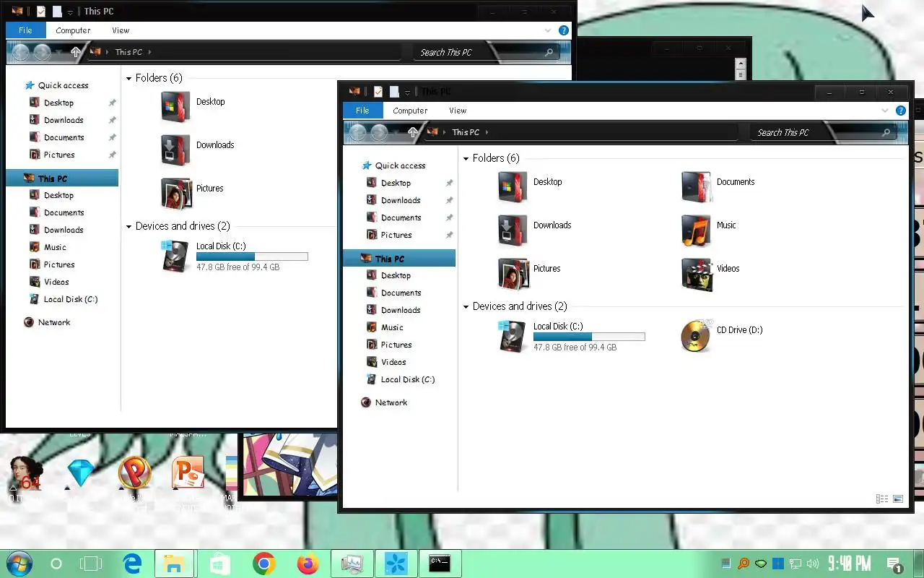Open View tab in front window
The image size is (924, 578).
(x=458, y=111)
